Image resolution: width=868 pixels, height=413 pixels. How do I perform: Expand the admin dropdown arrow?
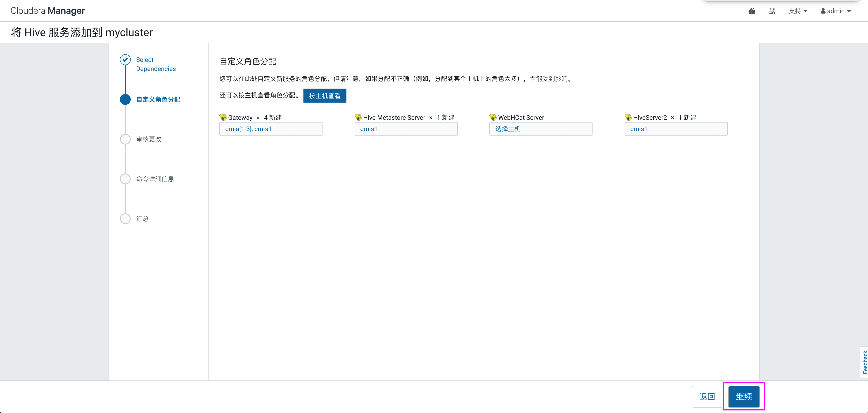pyautogui.click(x=849, y=11)
